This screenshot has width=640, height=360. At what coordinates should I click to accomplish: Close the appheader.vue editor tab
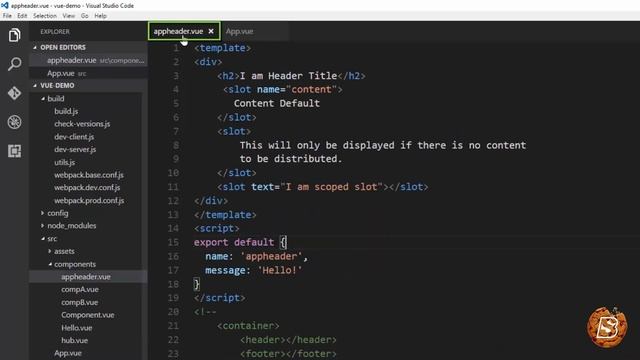coord(211,31)
